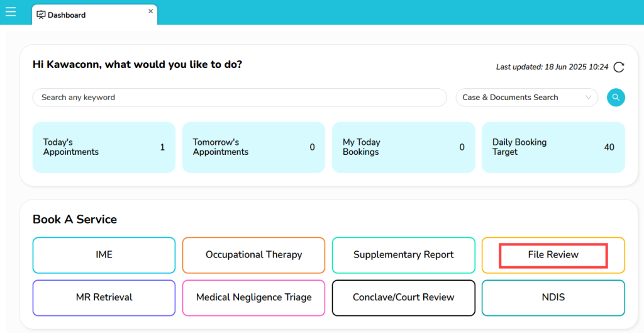Select MR Retrieval service
The image size is (644, 333).
pyautogui.click(x=104, y=298)
